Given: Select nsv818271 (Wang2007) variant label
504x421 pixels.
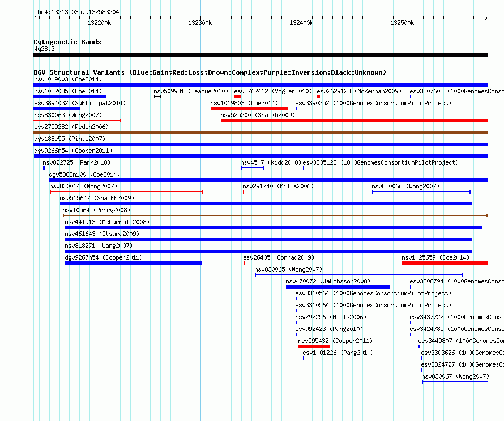Looking at the screenshot, I should (x=99, y=246).
